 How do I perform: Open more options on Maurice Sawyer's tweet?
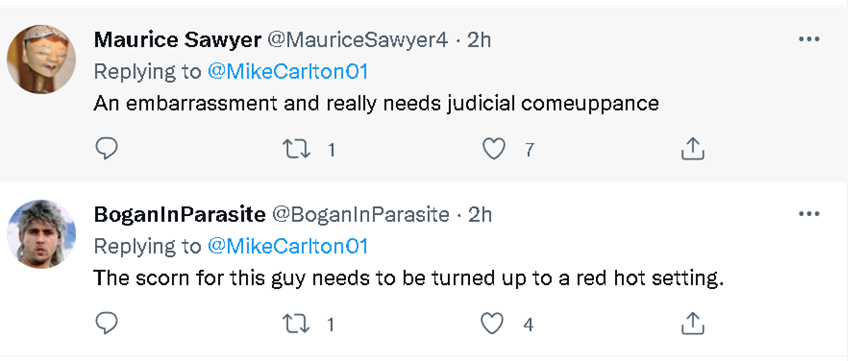(x=809, y=39)
